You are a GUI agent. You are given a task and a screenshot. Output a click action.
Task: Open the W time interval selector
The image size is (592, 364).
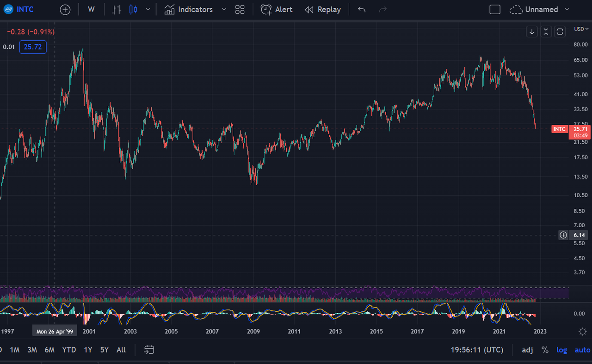(x=91, y=9)
